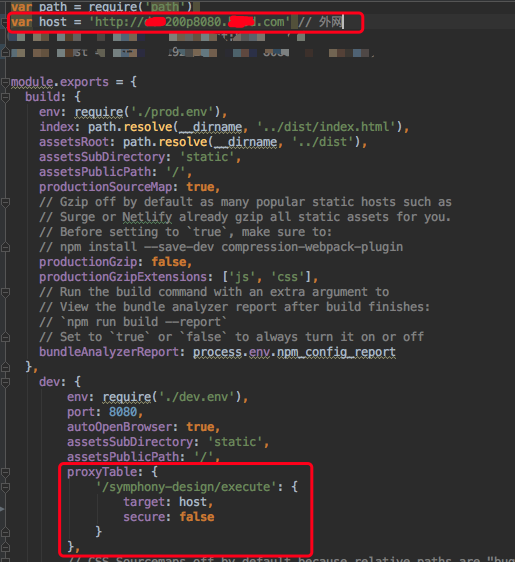The width and height of the screenshot is (515, 562).
Task: Click the 'proxyTable' key
Action: click(x=102, y=472)
